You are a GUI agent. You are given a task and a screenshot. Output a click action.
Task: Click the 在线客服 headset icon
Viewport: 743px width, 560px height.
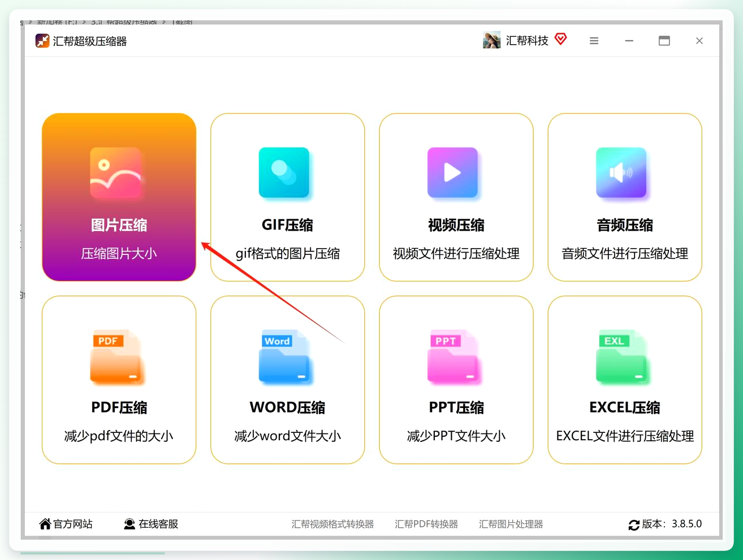[129, 524]
